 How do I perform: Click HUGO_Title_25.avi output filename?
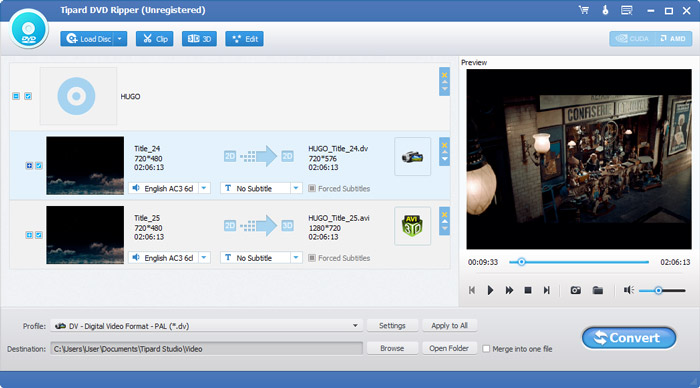tap(338, 218)
